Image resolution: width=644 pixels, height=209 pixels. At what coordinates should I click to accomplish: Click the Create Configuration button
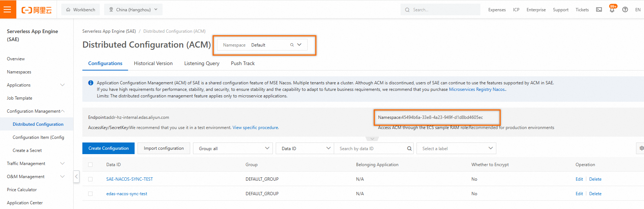click(x=108, y=148)
